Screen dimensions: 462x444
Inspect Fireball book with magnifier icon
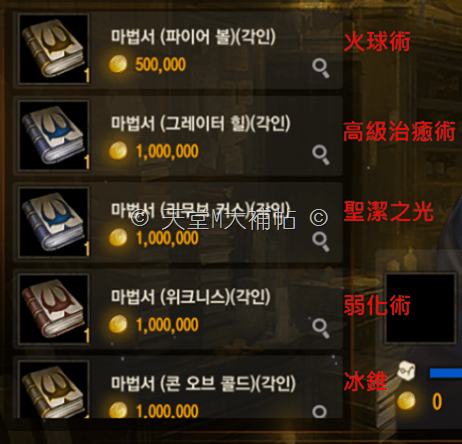[x=321, y=68]
